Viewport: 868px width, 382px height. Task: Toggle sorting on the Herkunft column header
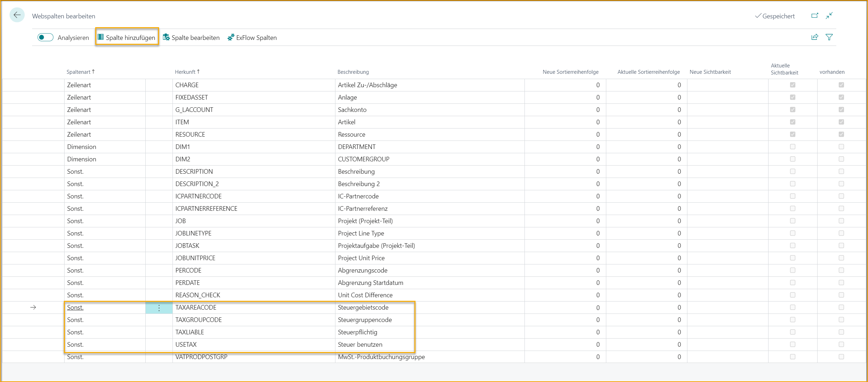coord(187,72)
